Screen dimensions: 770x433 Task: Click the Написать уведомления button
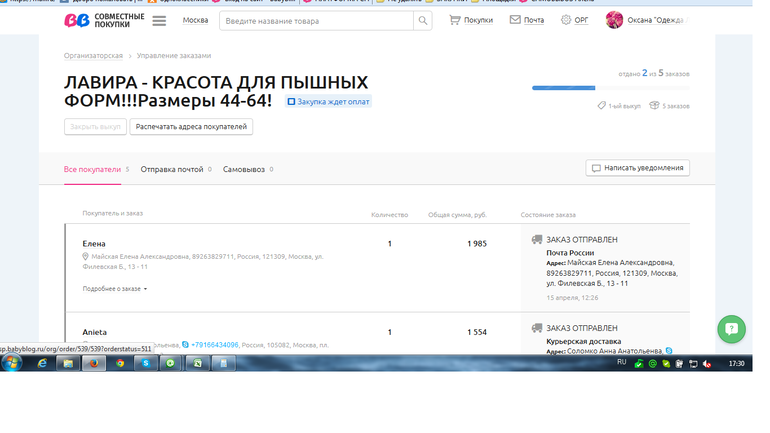(637, 168)
